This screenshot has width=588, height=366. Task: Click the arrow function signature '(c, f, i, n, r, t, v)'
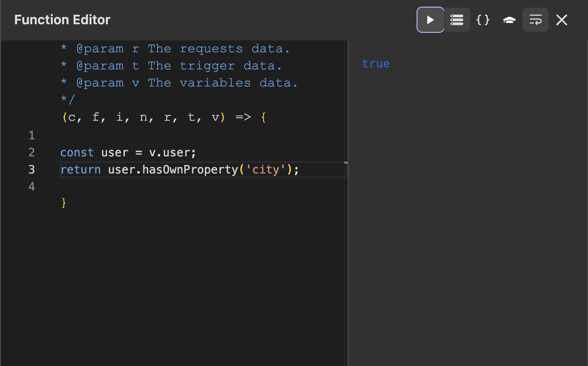click(x=143, y=117)
